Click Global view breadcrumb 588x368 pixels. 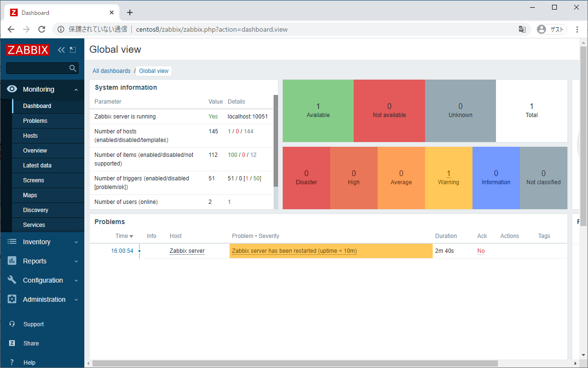click(154, 71)
